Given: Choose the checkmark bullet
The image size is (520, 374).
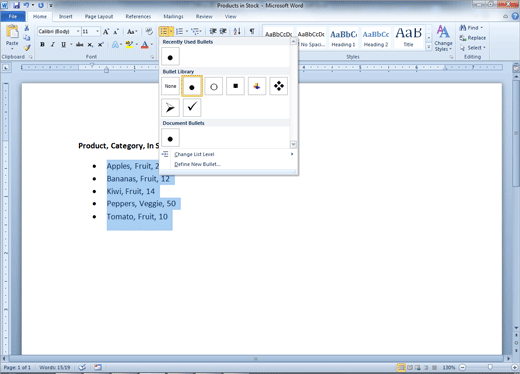Looking at the screenshot, I should click(192, 108).
